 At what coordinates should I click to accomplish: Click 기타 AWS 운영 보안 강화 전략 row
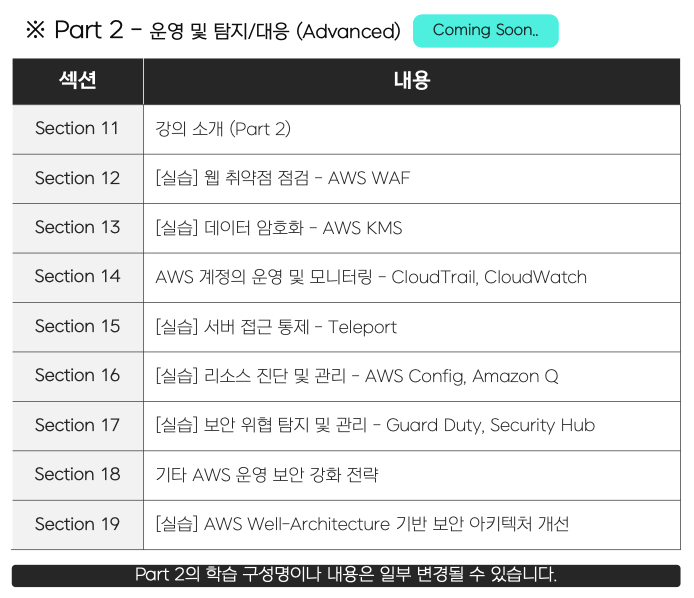point(267,475)
